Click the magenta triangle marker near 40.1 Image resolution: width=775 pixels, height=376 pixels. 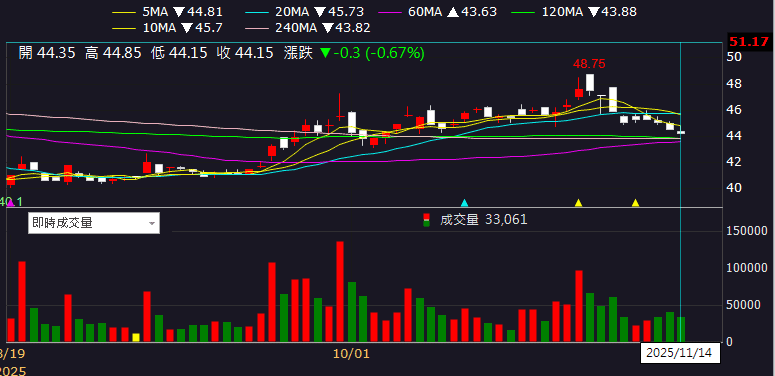10,203
